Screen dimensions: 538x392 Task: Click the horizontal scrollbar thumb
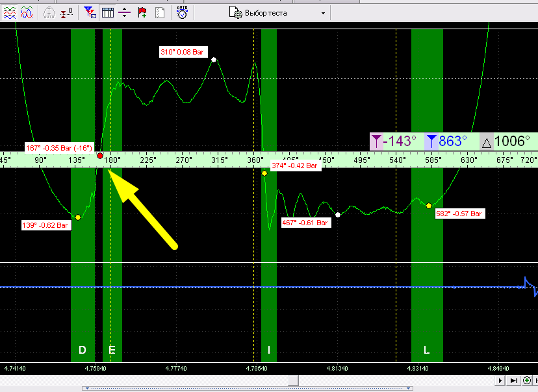pos(293,380)
